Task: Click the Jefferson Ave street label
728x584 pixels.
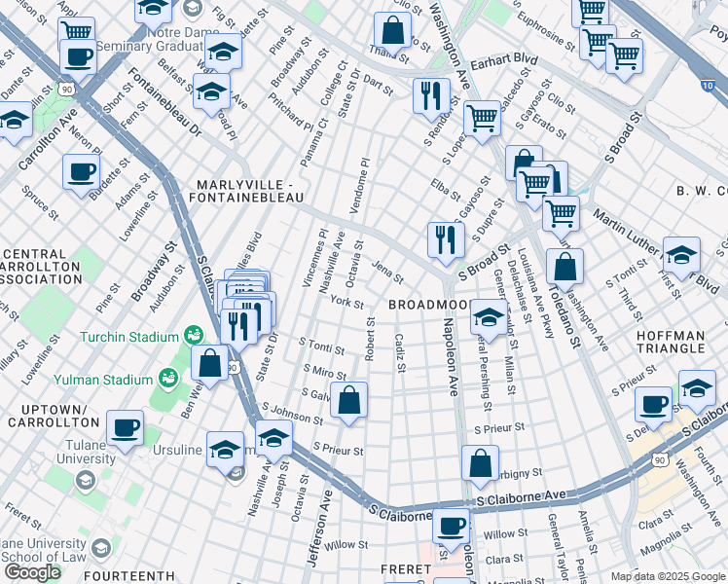Action: click(x=320, y=529)
